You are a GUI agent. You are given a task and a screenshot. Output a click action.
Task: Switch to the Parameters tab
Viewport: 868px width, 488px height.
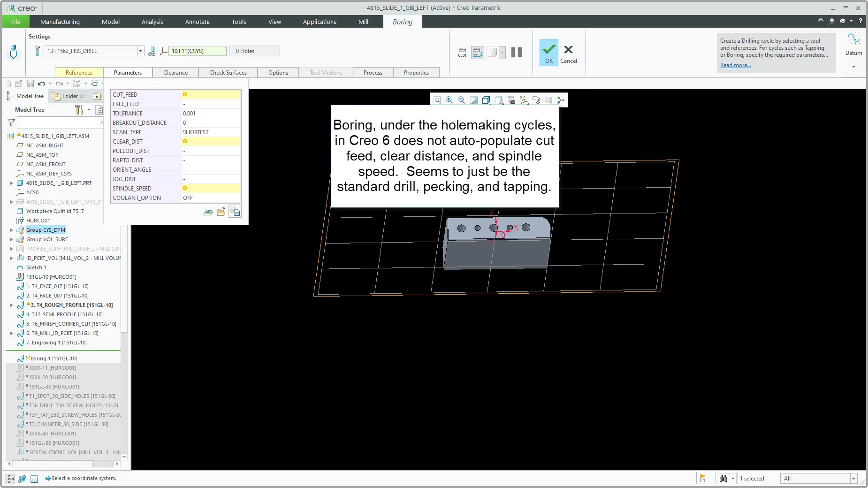[x=128, y=73]
